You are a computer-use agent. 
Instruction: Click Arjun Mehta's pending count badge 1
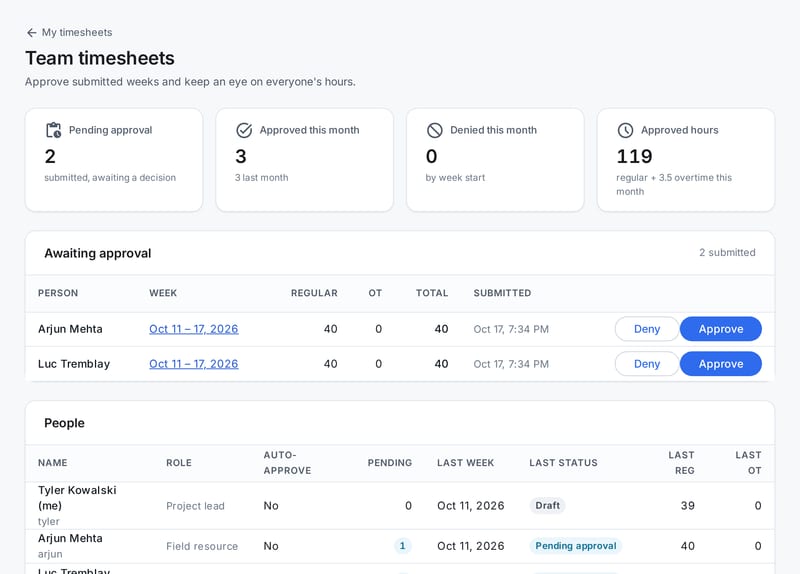(x=402, y=546)
